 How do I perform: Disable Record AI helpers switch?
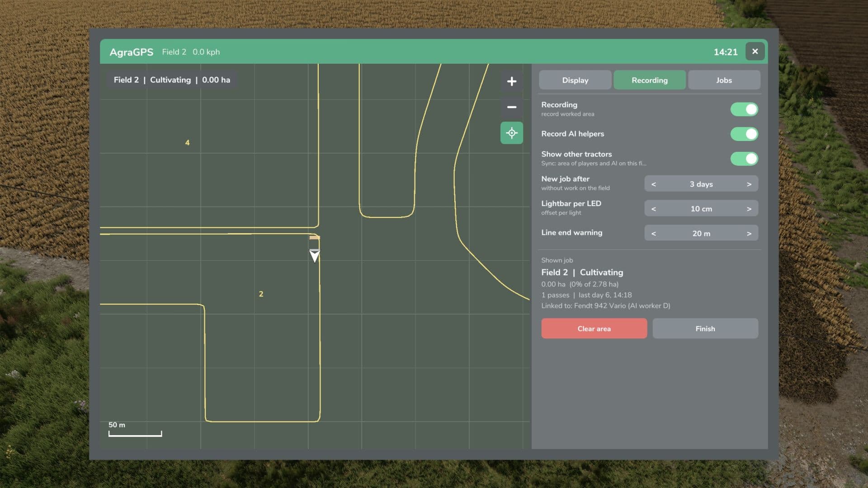(744, 134)
